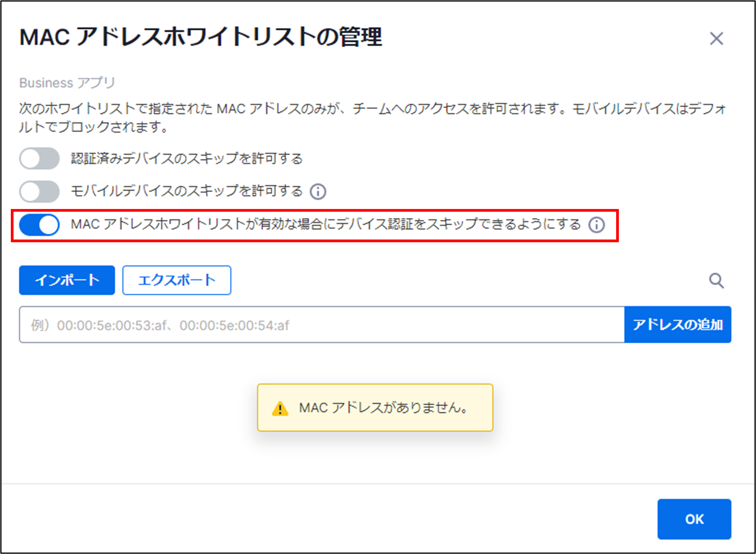Click the インポート button
The width and height of the screenshot is (756, 554).
(x=67, y=280)
